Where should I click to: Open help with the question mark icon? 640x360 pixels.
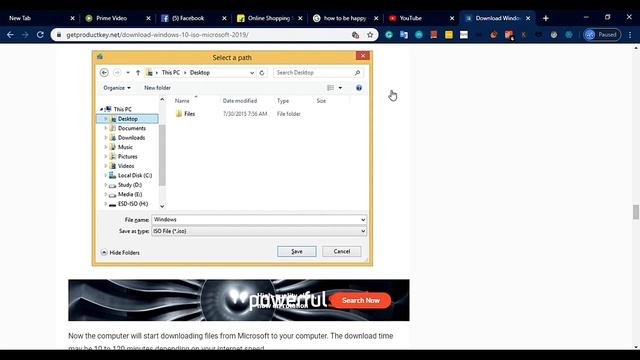(x=359, y=88)
